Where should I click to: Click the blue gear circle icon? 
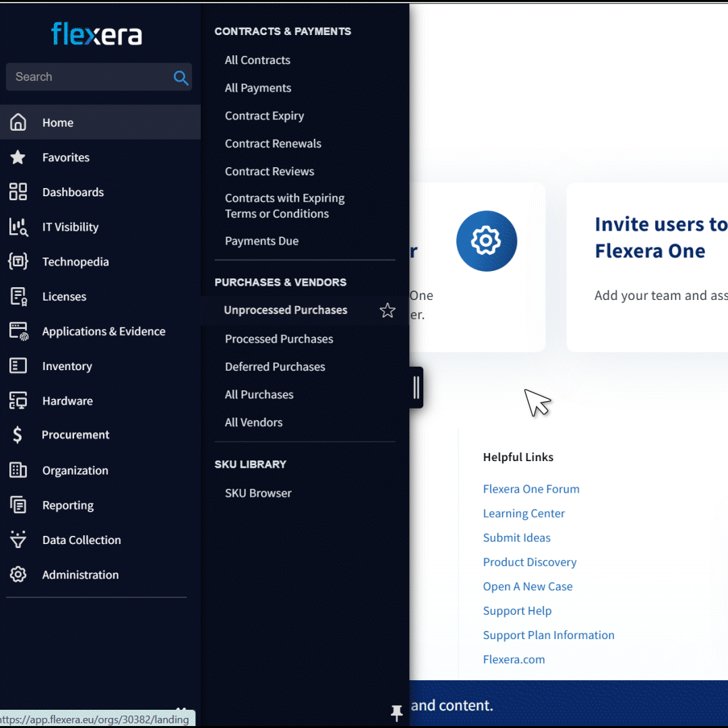(486, 241)
